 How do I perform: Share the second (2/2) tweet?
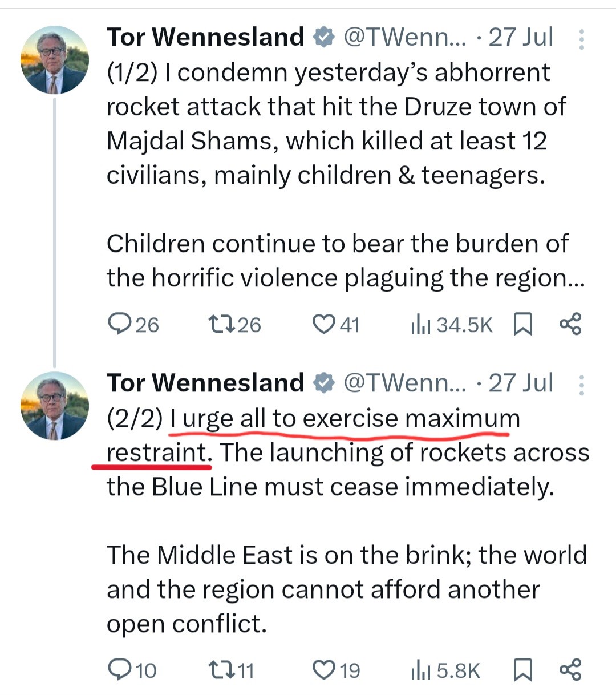[570, 669]
